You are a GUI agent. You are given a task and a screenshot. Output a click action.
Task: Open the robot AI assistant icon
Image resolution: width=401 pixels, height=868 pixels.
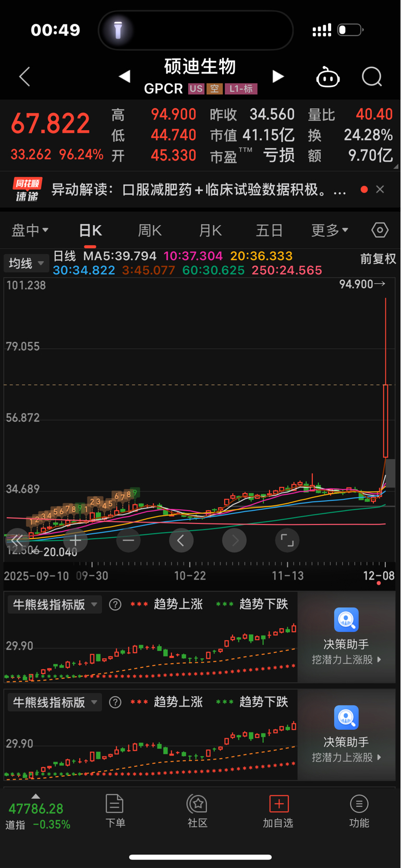328,77
